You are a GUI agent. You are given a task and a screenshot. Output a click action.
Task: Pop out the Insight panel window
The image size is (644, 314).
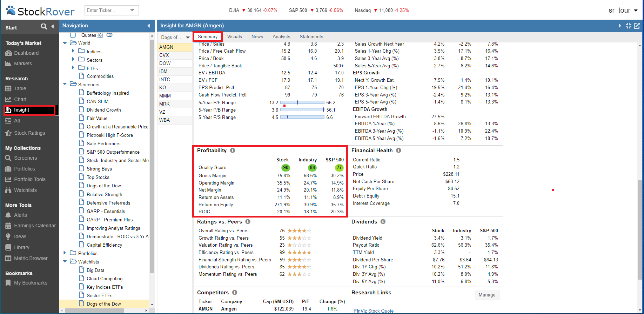tap(637, 26)
